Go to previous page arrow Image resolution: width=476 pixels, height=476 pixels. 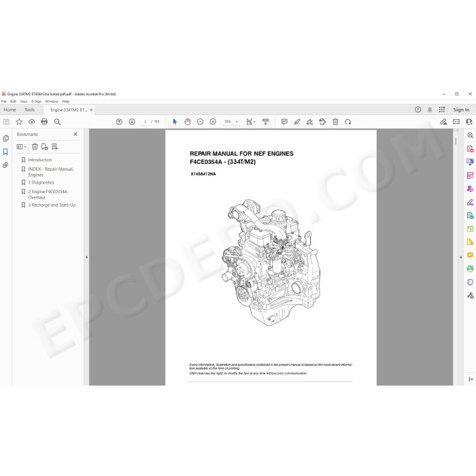click(x=119, y=122)
